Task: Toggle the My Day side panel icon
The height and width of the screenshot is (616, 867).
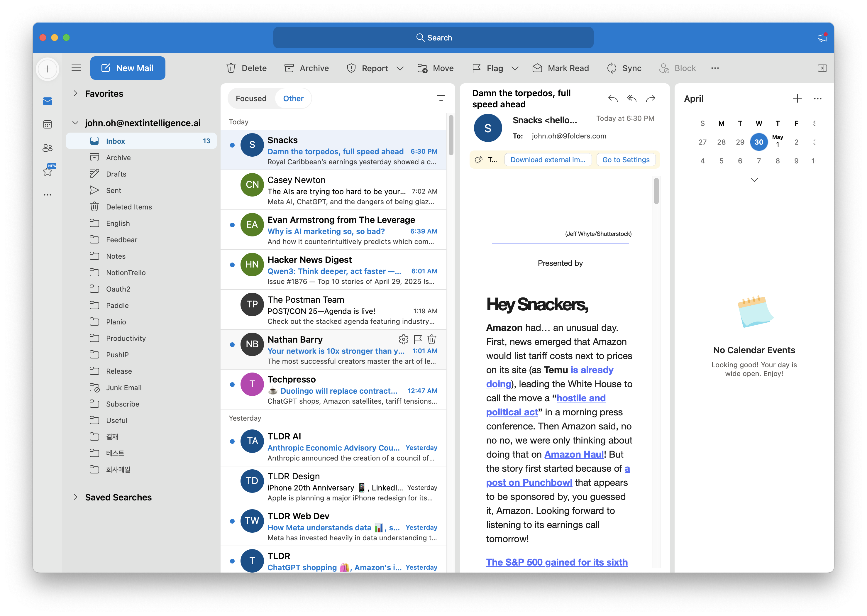Action: [x=822, y=68]
